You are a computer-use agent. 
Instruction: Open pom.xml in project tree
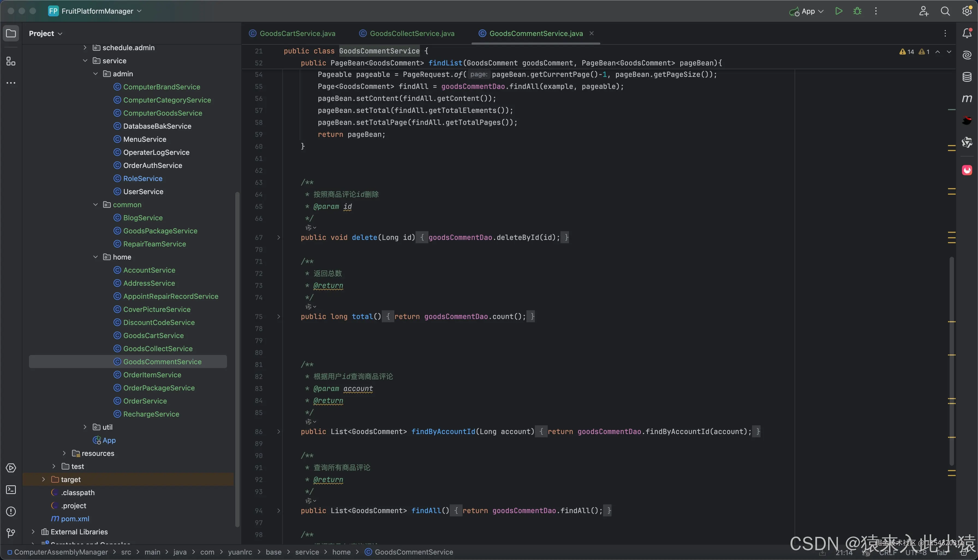(x=75, y=519)
